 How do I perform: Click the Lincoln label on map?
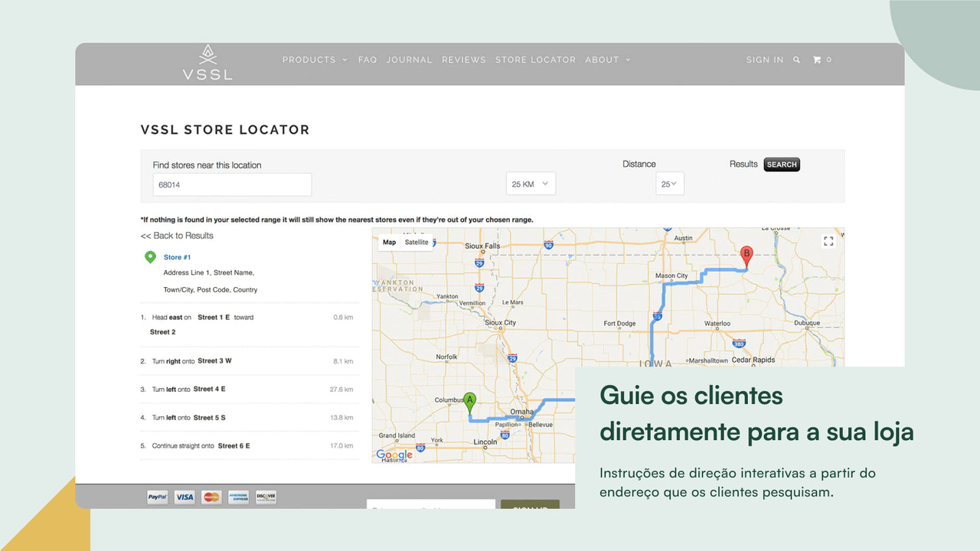pyautogui.click(x=485, y=442)
